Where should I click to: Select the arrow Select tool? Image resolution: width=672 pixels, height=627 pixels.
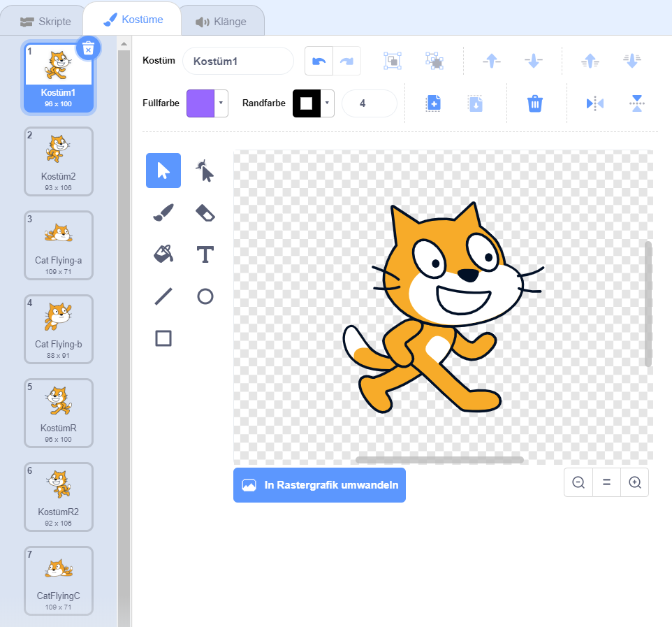(x=163, y=171)
